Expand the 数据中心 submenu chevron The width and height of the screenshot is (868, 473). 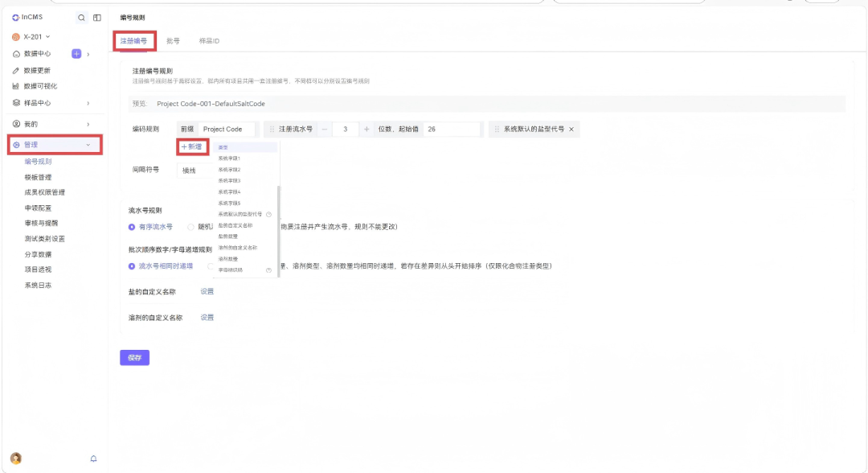coord(88,54)
